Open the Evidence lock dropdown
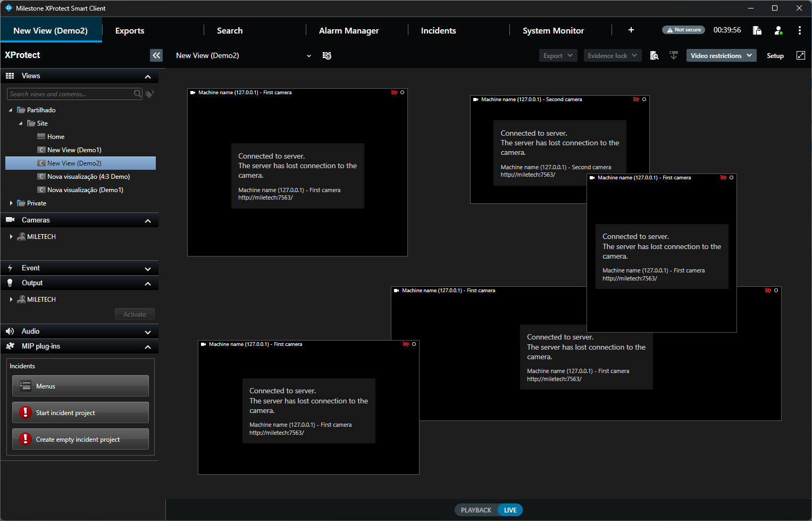812x521 pixels. [x=613, y=55]
